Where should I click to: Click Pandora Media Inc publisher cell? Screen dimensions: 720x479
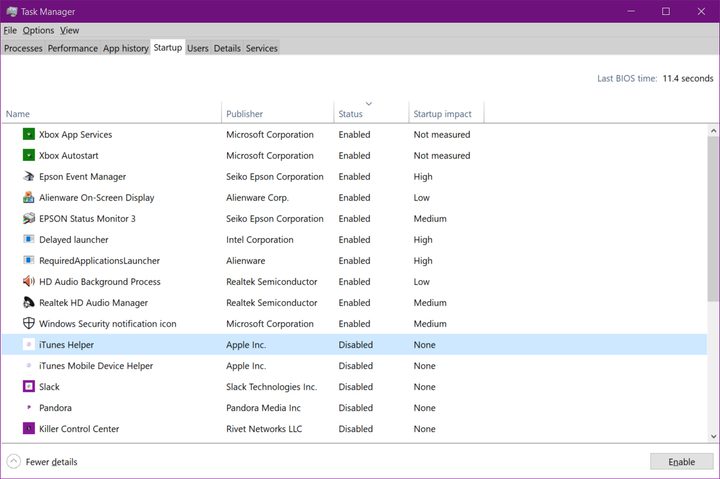pos(263,408)
